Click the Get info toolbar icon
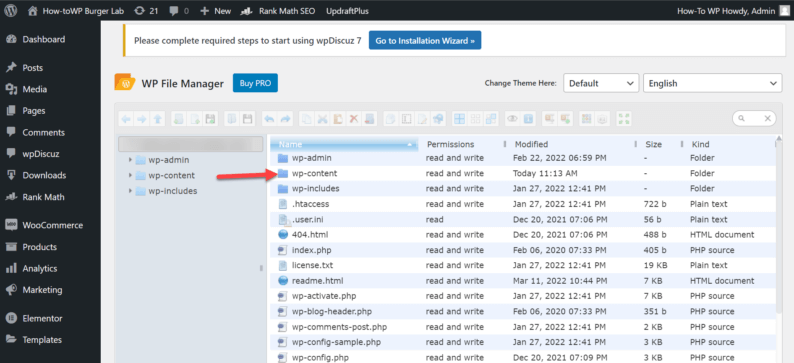This screenshot has width=794, height=363. 528,119
